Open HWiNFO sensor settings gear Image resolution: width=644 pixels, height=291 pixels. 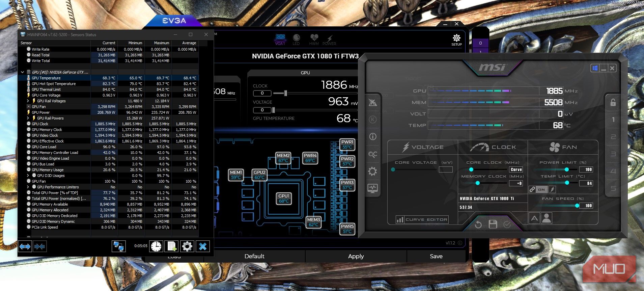click(x=187, y=246)
